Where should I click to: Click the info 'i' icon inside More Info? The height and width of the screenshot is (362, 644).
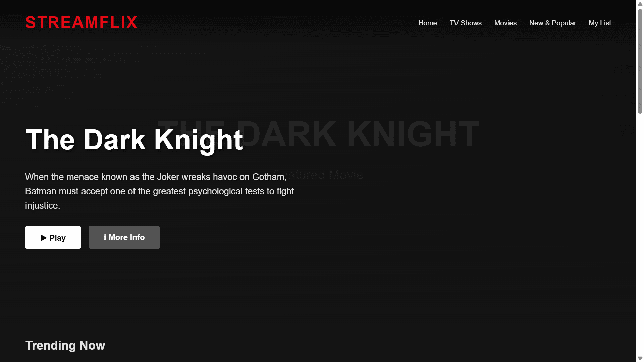coord(106,237)
